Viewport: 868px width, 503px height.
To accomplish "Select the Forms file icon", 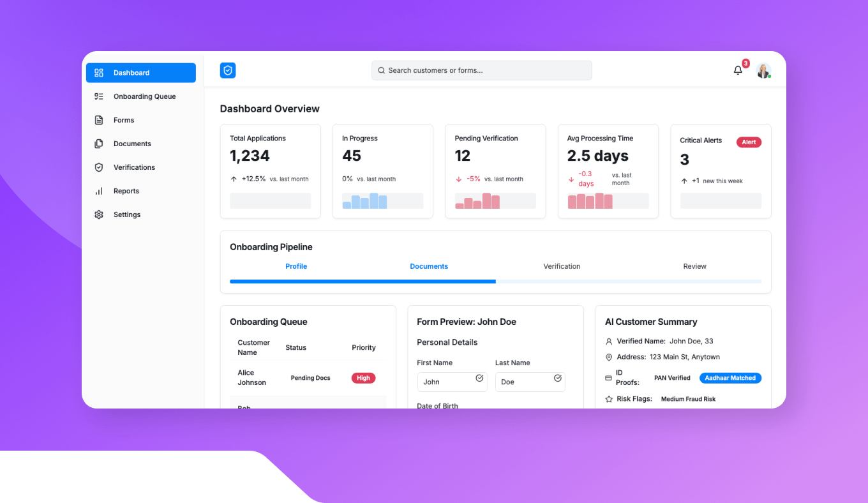I will [99, 120].
